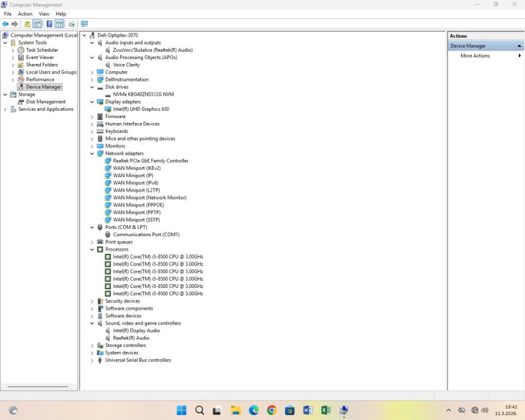Toggle the Show/Hide Action Pane button

59,24
